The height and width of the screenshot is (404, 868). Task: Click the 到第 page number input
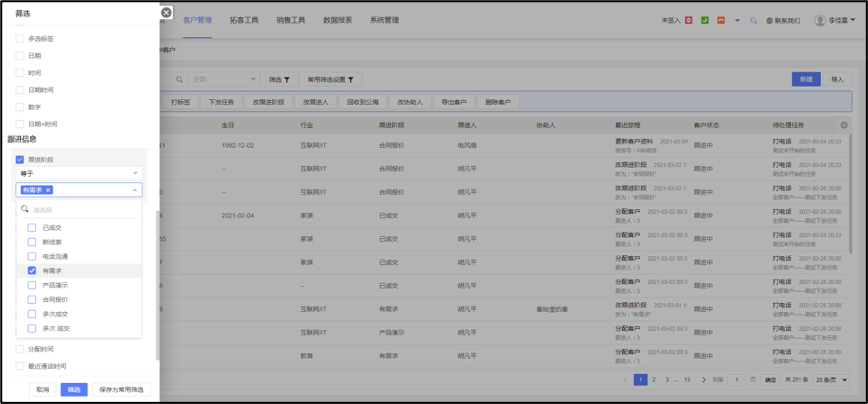[x=736, y=380]
